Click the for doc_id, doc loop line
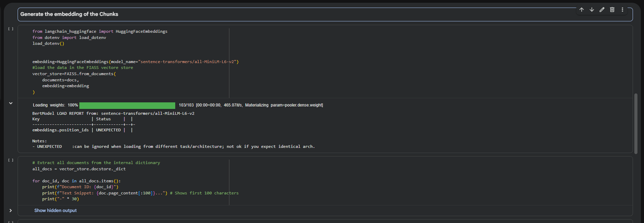 (76, 181)
